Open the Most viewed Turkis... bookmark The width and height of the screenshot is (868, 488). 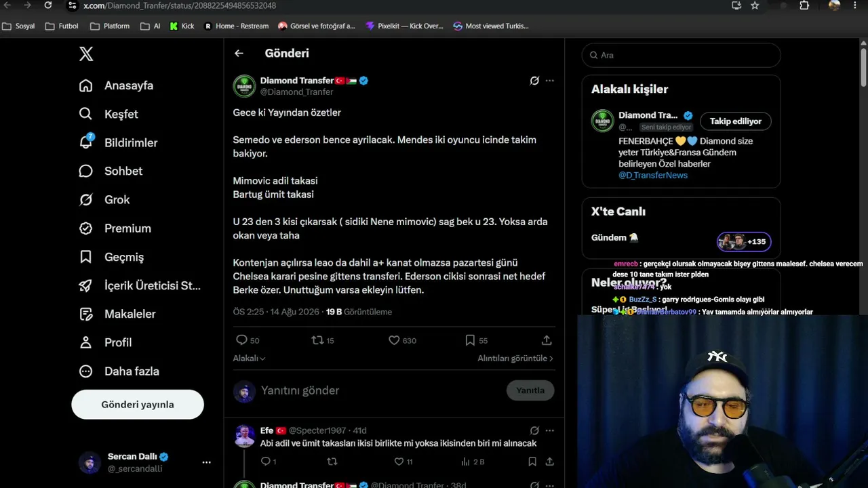coord(491,26)
